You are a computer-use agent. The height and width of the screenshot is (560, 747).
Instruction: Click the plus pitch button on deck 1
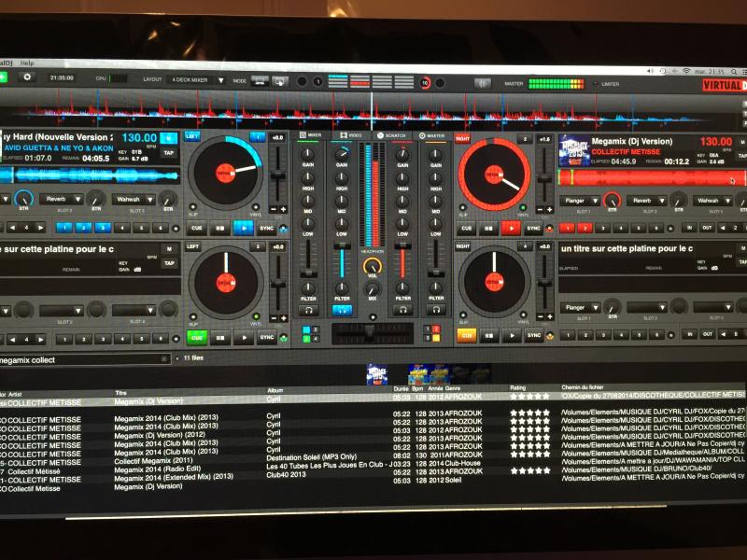(x=283, y=209)
